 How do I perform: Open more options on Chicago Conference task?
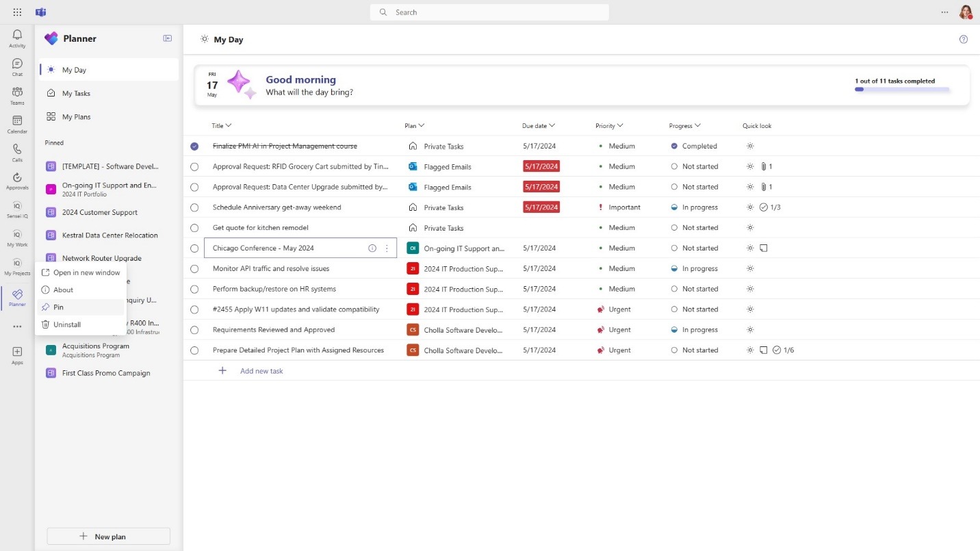pos(387,248)
